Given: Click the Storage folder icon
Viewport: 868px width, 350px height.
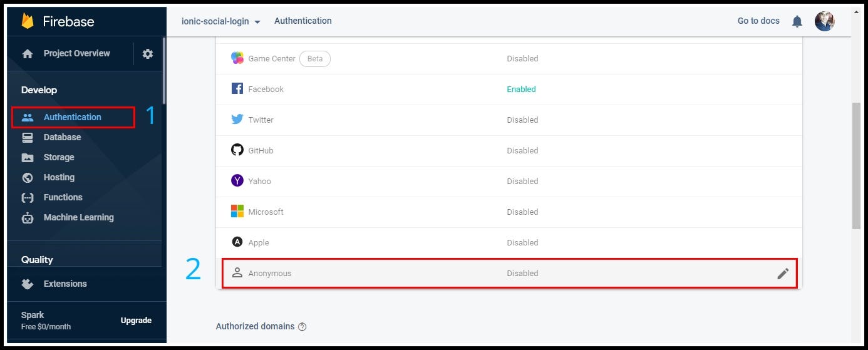Looking at the screenshot, I should pyautogui.click(x=28, y=157).
